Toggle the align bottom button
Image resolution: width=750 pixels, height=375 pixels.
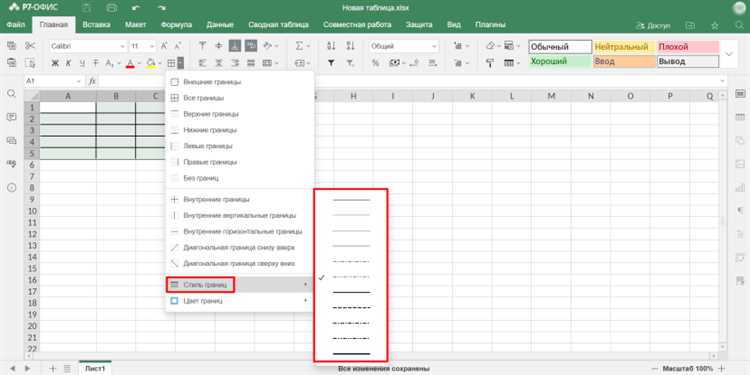[235, 46]
